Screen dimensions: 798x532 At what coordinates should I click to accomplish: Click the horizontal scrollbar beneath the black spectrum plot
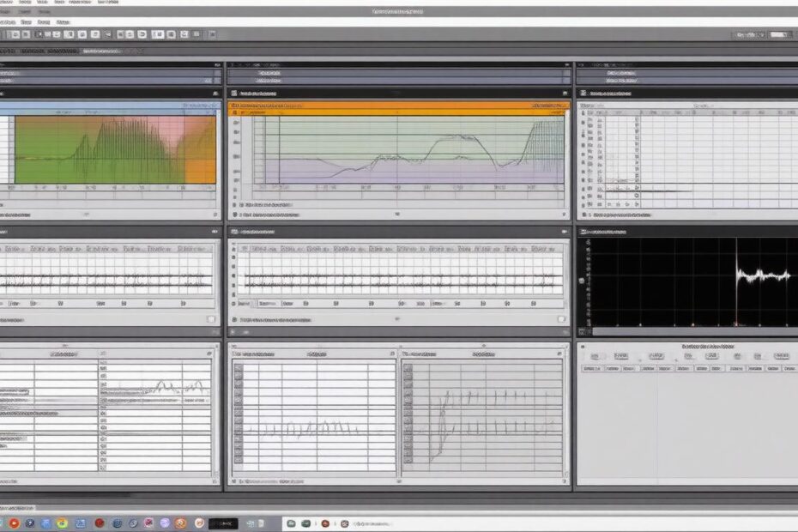[695, 332]
